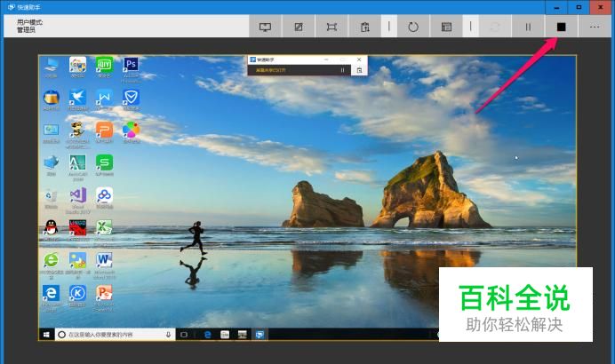Select the orange WPS Presentation P shortcut
The image size is (615, 364).
[x=104, y=132]
